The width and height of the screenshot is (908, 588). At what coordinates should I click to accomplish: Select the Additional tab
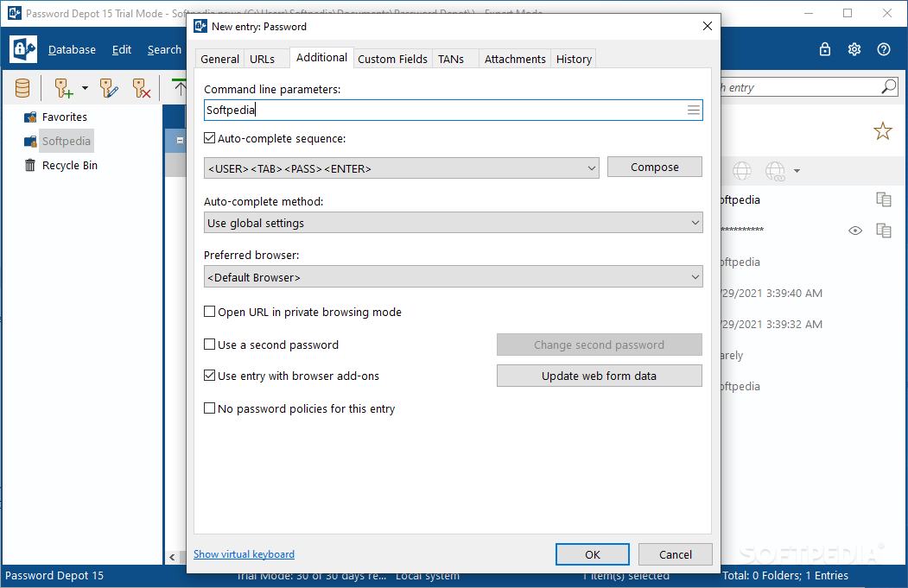point(321,57)
